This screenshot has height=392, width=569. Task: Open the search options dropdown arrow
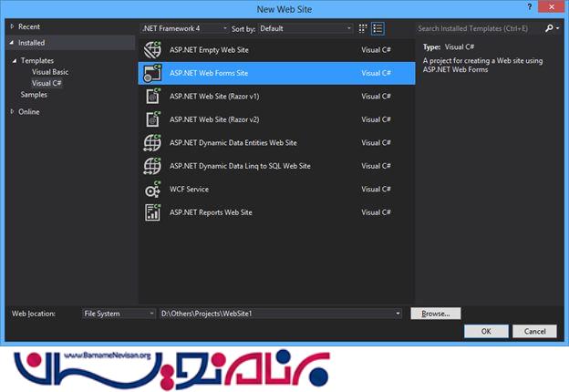[x=557, y=28]
